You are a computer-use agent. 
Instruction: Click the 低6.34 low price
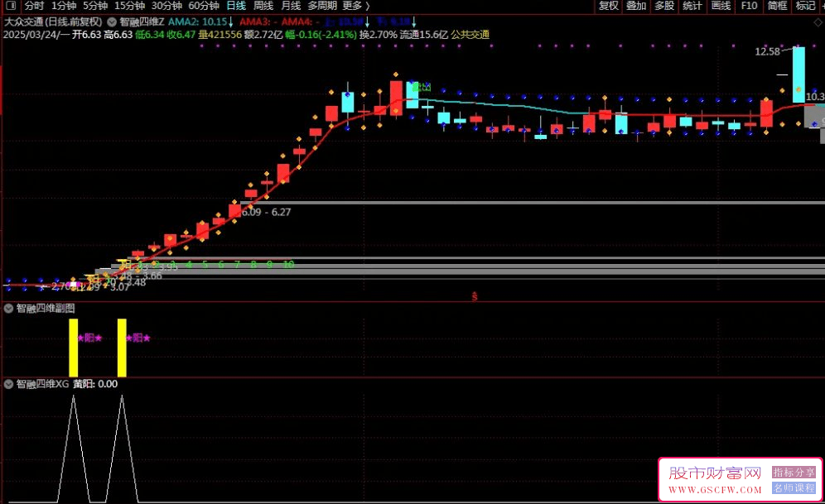tap(149, 35)
